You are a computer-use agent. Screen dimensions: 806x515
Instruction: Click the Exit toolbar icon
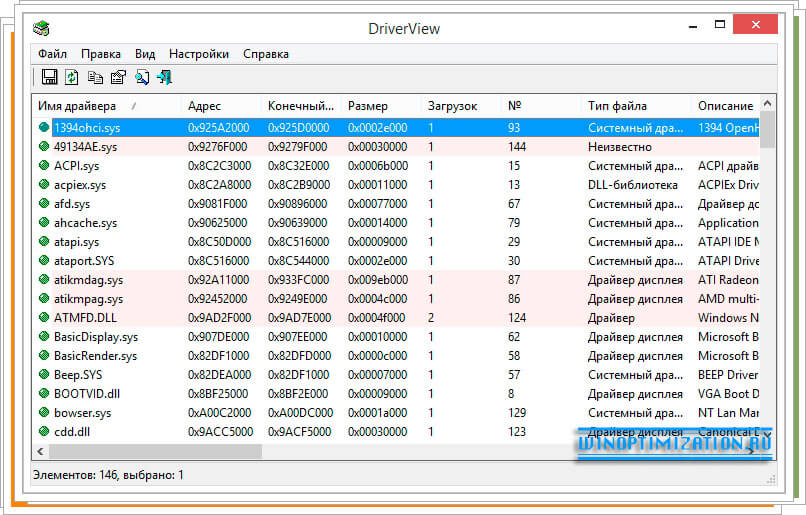(x=164, y=77)
